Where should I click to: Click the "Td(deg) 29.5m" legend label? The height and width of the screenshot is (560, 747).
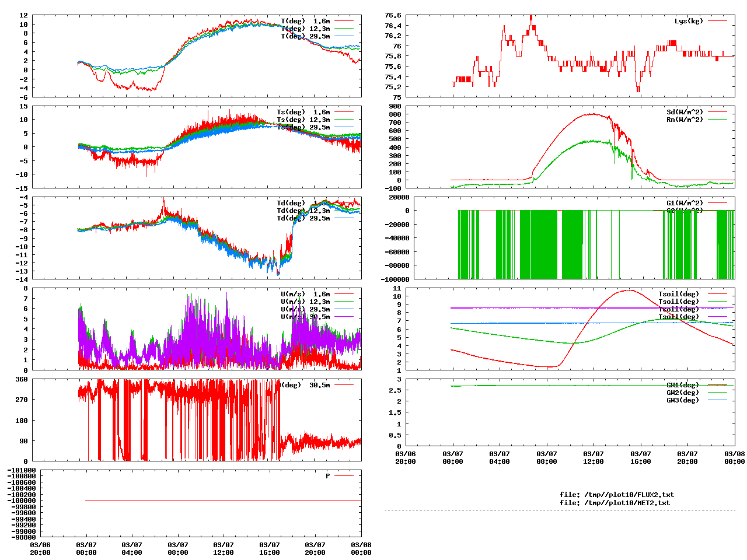click(303, 218)
